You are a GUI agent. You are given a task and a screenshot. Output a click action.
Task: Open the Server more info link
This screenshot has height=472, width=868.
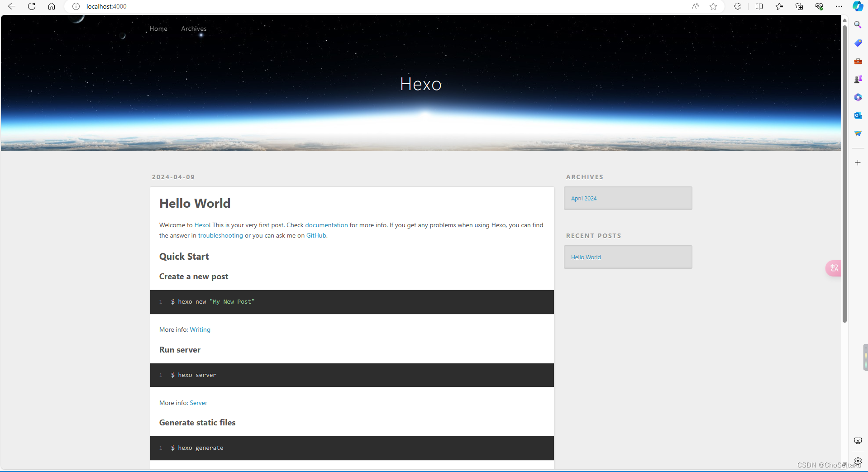click(198, 403)
